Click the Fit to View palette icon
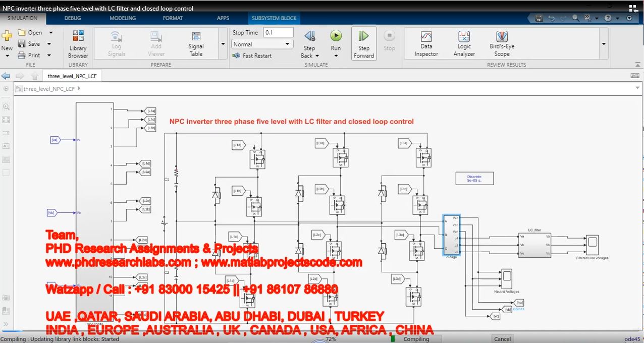This screenshot has height=343, width=644. point(6,120)
